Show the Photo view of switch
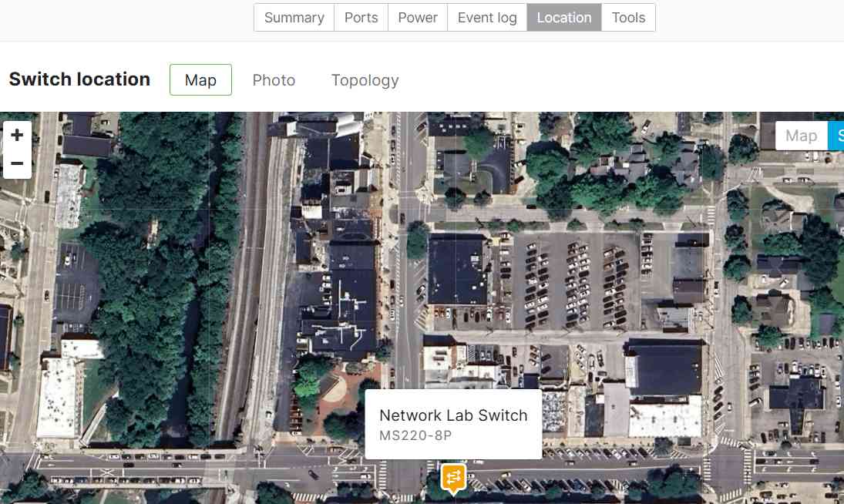This screenshot has height=504, width=844. pyautogui.click(x=274, y=80)
